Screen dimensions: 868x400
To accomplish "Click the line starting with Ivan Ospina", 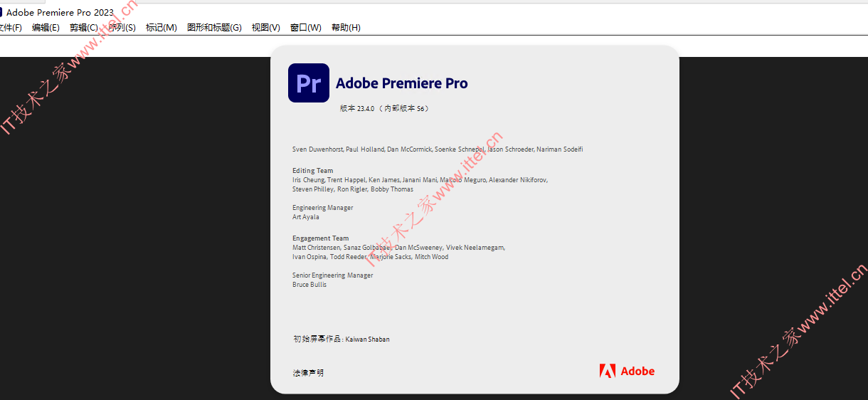I will point(370,257).
